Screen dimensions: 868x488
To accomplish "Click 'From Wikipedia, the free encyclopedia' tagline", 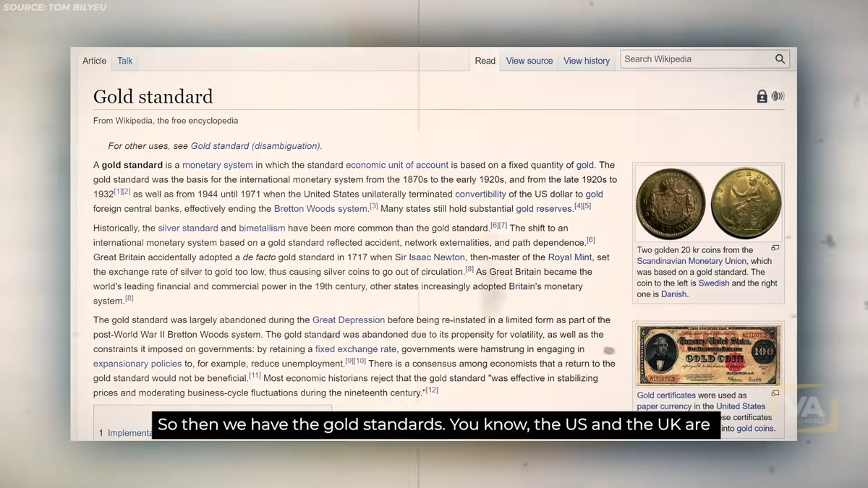I will (166, 121).
